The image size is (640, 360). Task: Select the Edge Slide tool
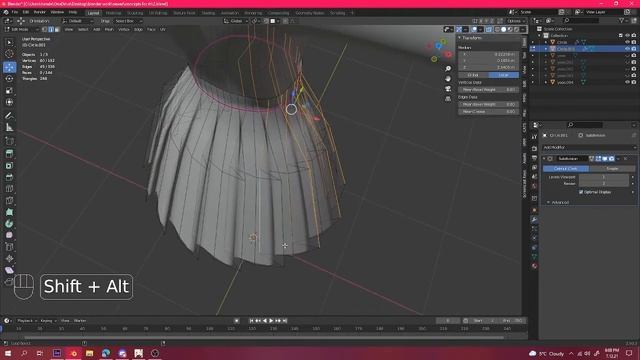(9, 247)
